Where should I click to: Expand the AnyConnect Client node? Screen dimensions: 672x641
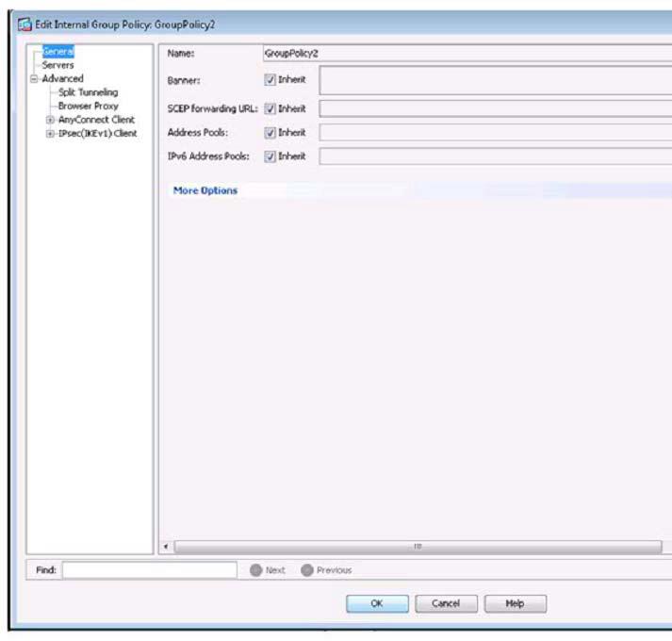(50, 120)
